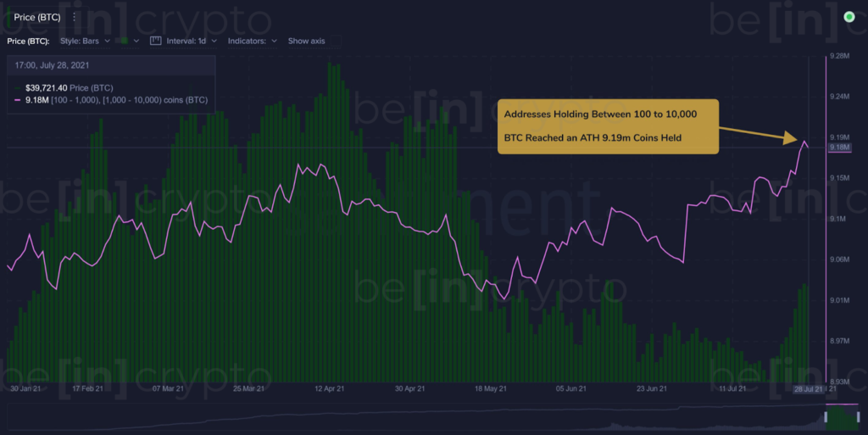The width and height of the screenshot is (868, 435).
Task: Click the green Price (BTC) legend marker
Action: (x=18, y=88)
